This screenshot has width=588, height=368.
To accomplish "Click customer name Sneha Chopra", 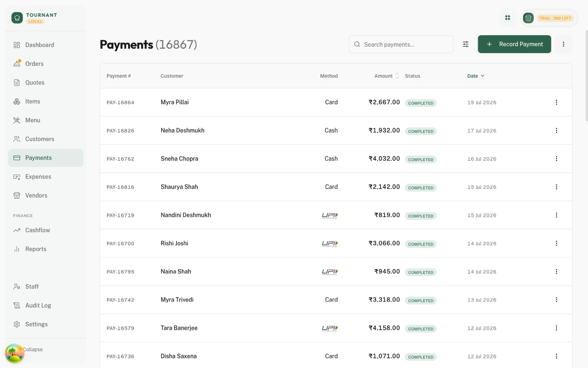I will tap(179, 159).
